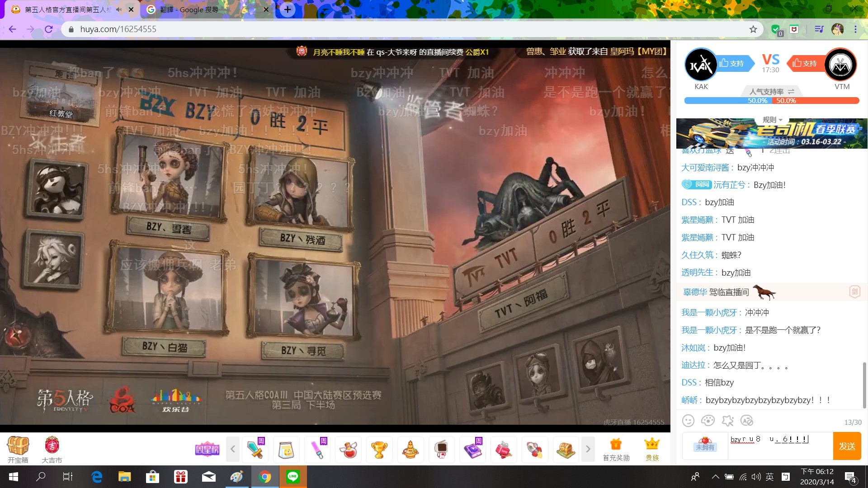
Task: Click the KAK team logo
Action: click(701, 65)
